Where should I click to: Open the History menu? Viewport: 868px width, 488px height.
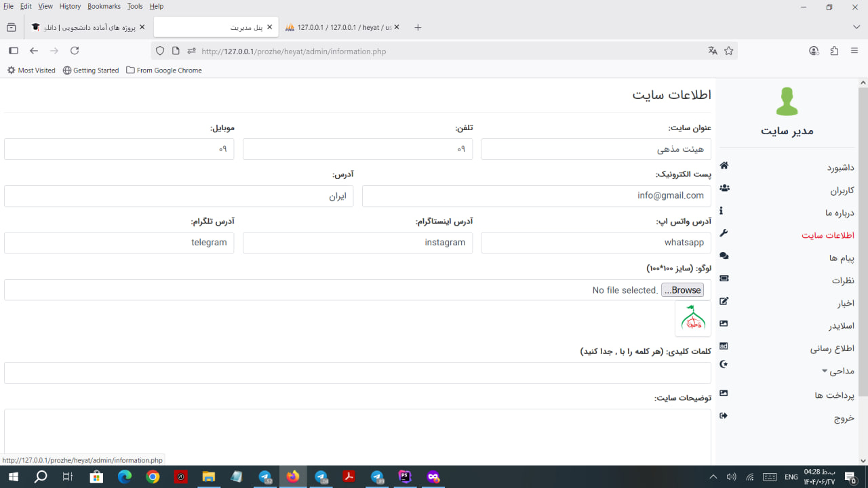(x=70, y=6)
